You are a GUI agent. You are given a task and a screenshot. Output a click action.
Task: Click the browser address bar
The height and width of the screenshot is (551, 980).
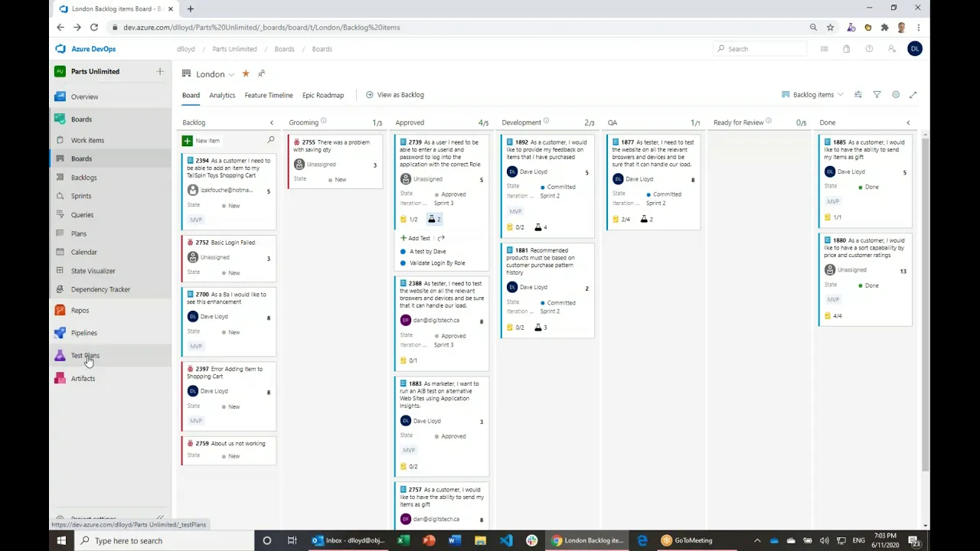coord(459,28)
